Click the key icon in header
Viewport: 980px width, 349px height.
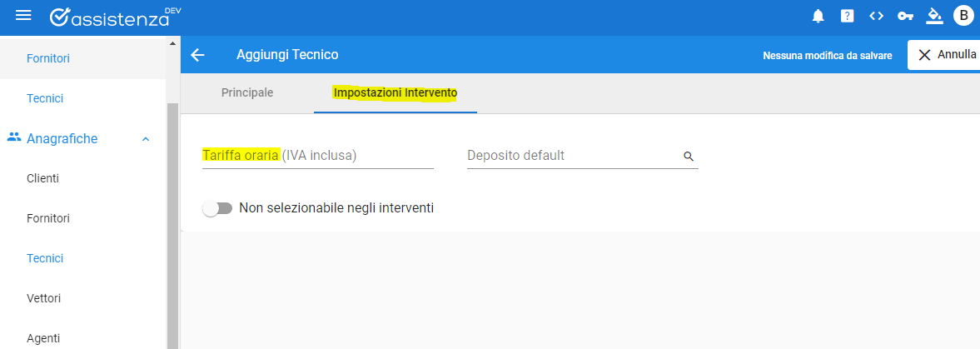tap(905, 17)
